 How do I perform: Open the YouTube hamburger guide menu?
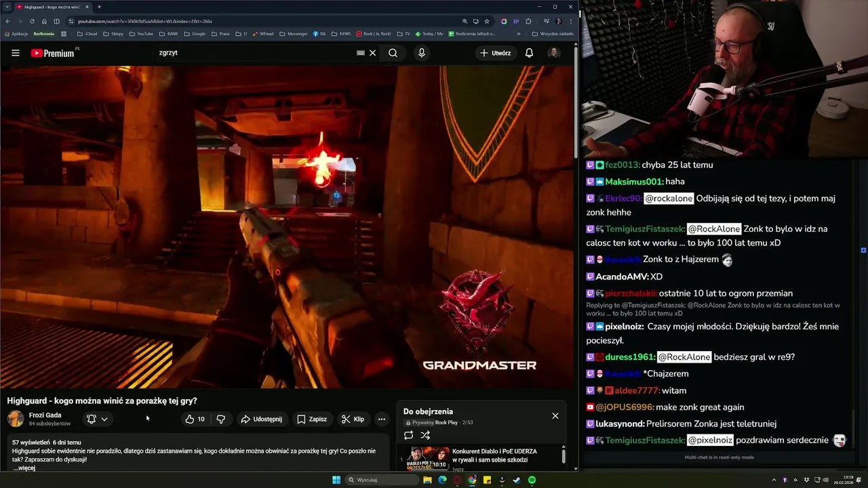pyautogui.click(x=15, y=53)
